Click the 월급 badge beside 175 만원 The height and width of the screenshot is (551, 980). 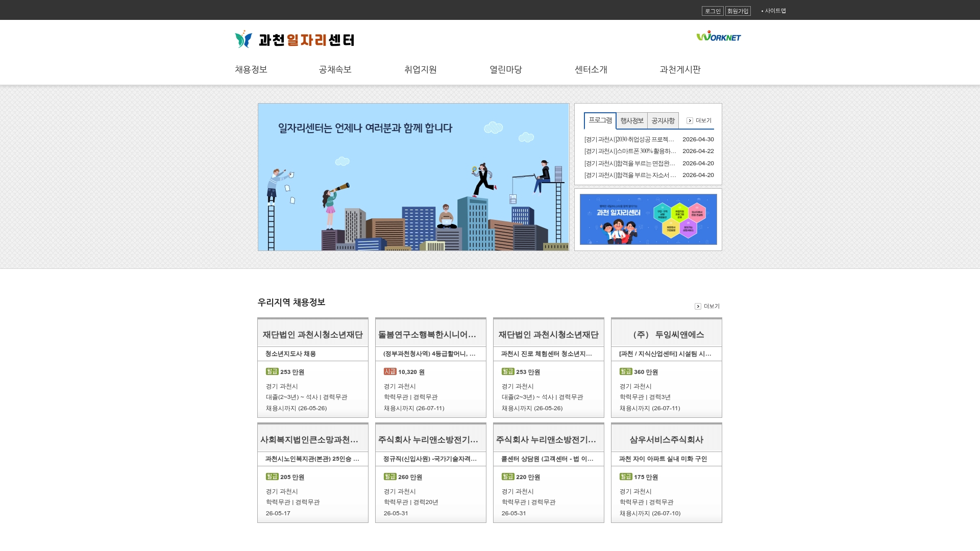click(626, 477)
